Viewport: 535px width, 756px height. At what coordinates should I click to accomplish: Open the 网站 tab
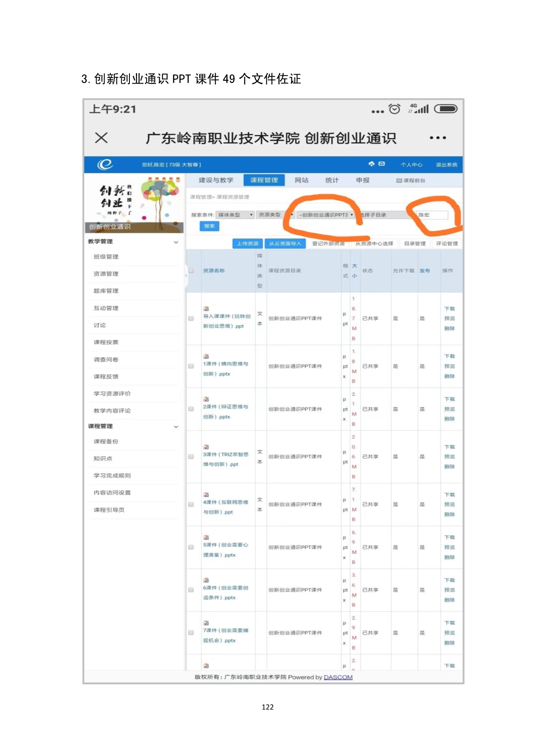[302, 180]
